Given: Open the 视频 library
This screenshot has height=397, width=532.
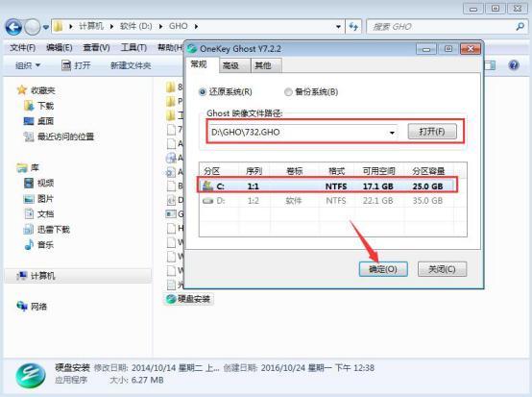Looking at the screenshot, I should [x=39, y=183].
